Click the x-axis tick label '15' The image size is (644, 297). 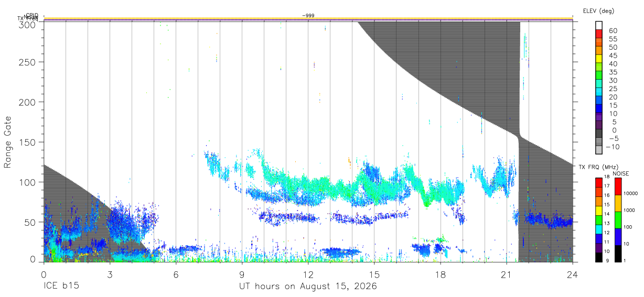click(374, 274)
